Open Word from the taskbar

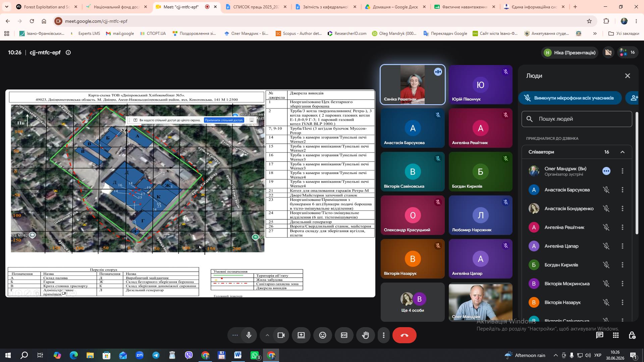(238, 355)
